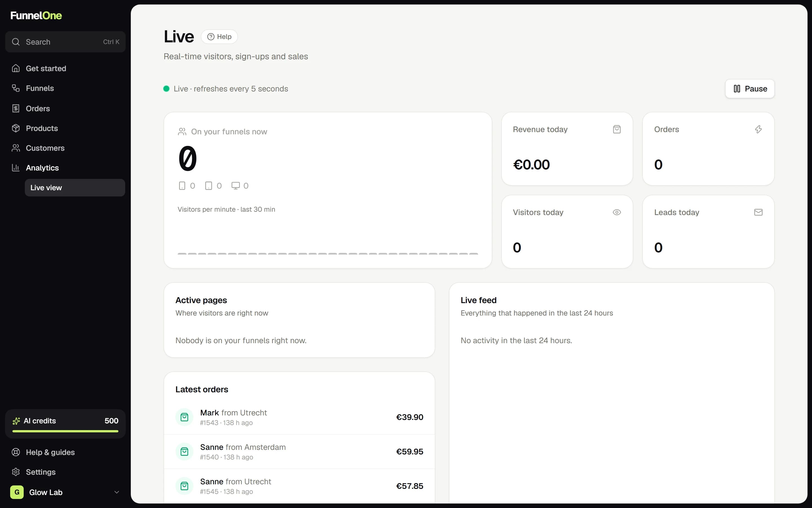Click the FunnelOne logo
This screenshot has height=508, width=812.
tap(36, 16)
